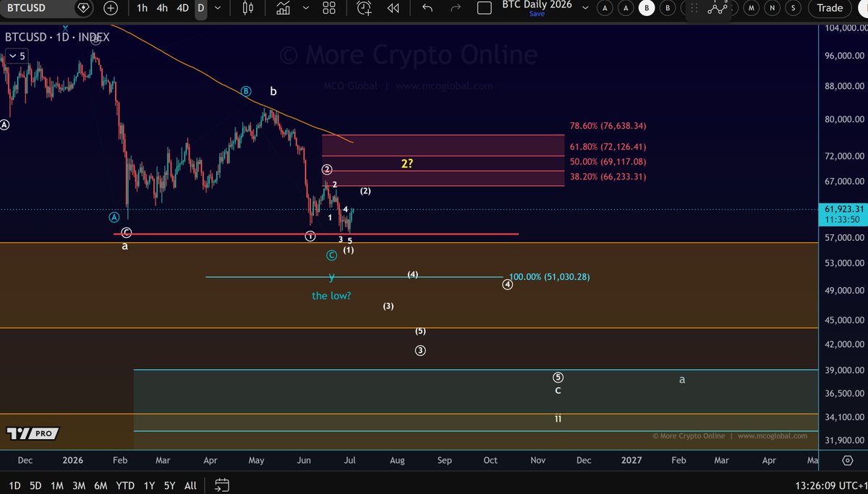Expand the timeframe interval dropdown arrow
The height and width of the screenshot is (494, 868).
[217, 8]
